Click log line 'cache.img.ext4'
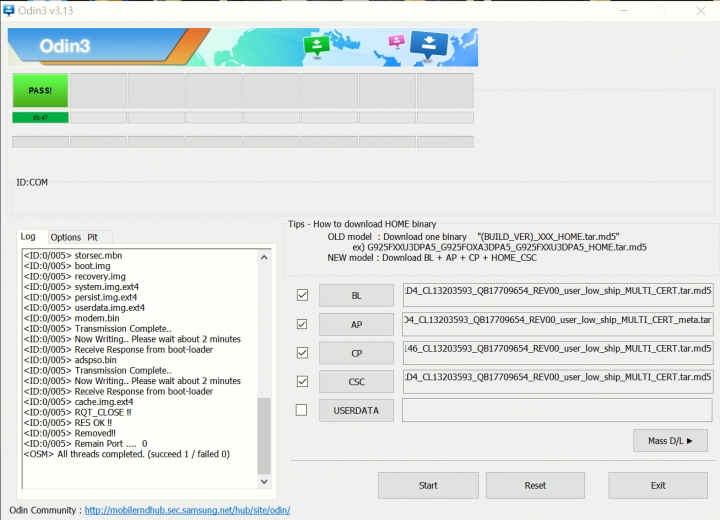This screenshot has height=520, width=720. [x=79, y=401]
